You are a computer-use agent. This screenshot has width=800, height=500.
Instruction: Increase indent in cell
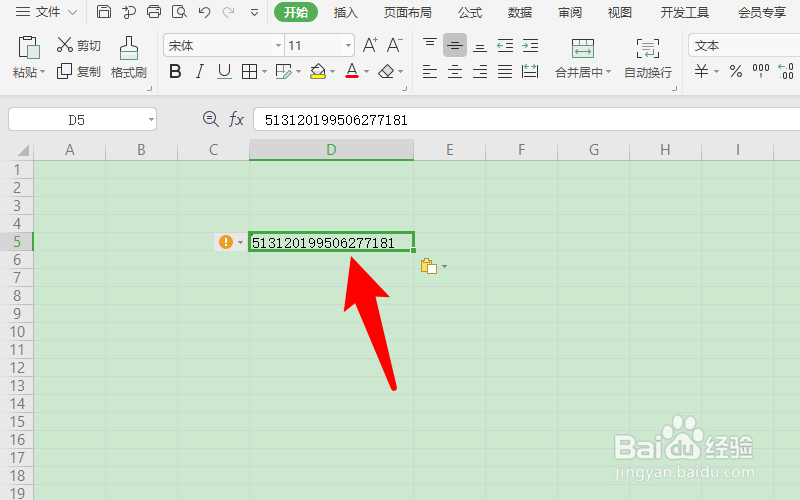tap(530, 46)
